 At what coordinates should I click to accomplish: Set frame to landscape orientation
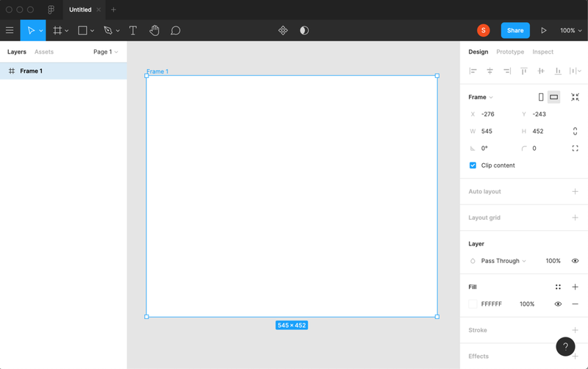point(553,97)
